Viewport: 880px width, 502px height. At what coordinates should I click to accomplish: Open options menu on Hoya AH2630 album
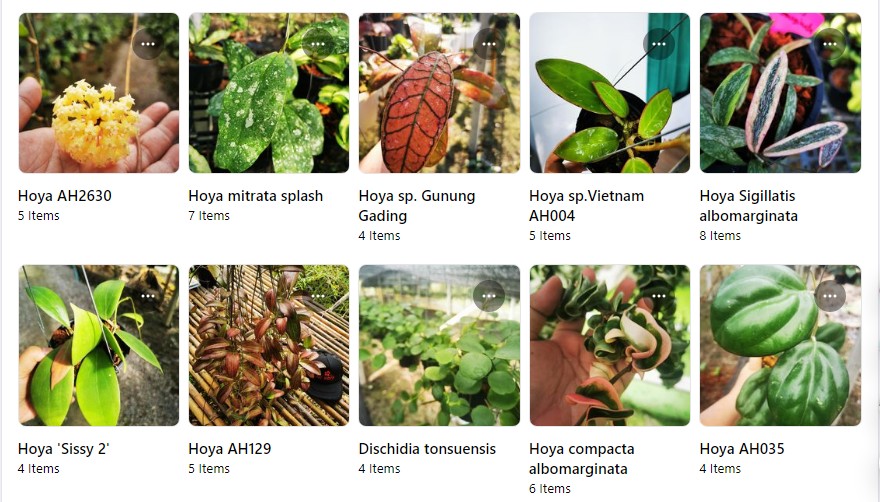point(148,44)
